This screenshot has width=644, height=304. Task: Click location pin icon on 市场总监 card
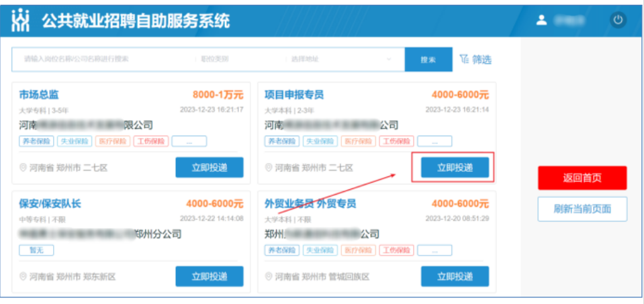pyautogui.click(x=23, y=168)
